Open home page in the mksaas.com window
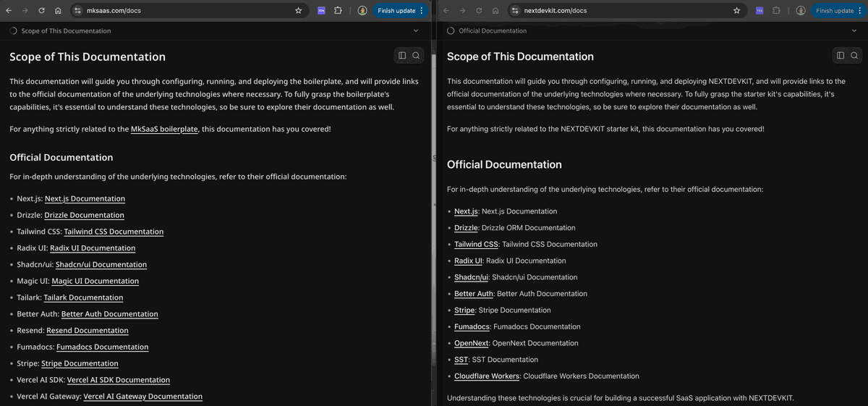 coord(58,11)
